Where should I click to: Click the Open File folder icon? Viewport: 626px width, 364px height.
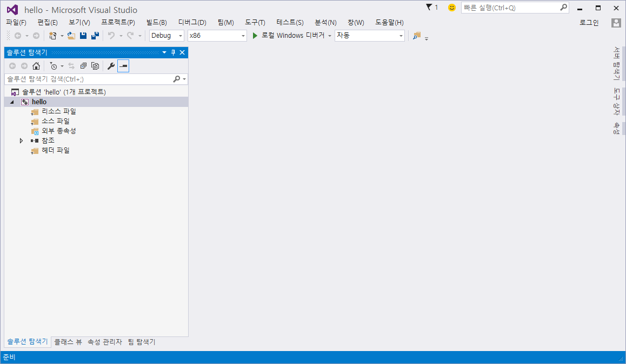tap(71, 36)
